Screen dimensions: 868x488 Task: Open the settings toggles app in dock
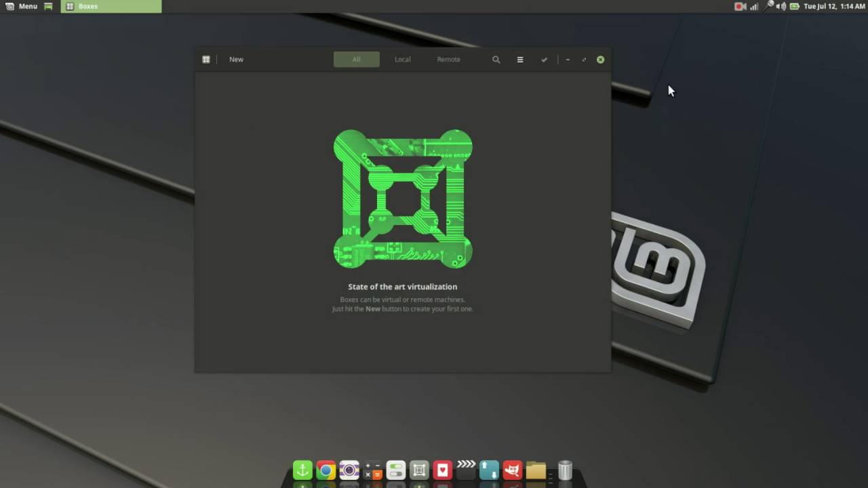click(x=396, y=470)
